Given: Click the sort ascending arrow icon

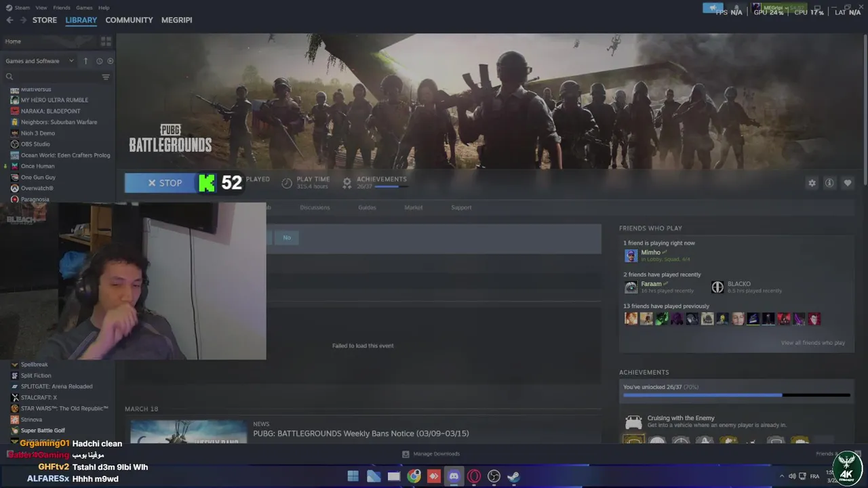Looking at the screenshot, I should pos(85,61).
